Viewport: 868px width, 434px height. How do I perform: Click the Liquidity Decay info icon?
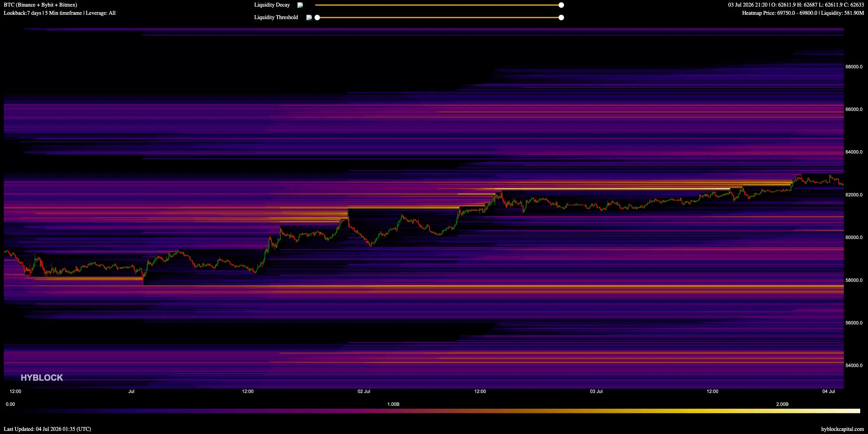pos(300,5)
